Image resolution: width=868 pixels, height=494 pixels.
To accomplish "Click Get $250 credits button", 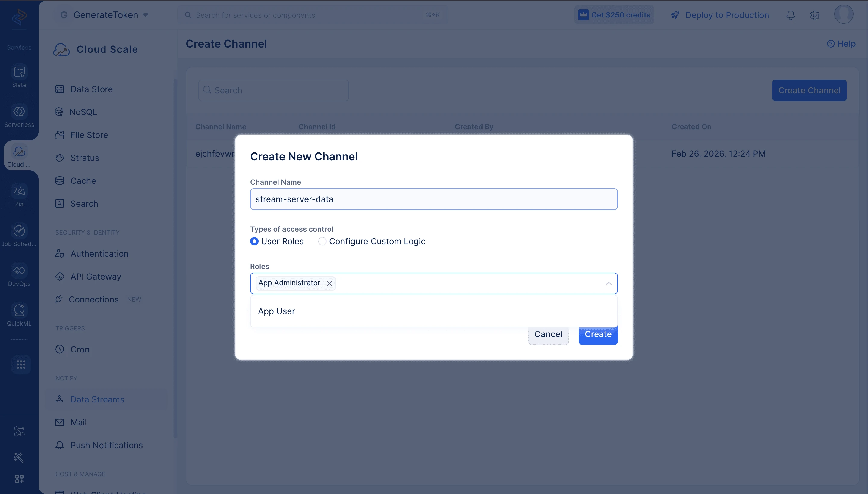I will coord(614,15).
